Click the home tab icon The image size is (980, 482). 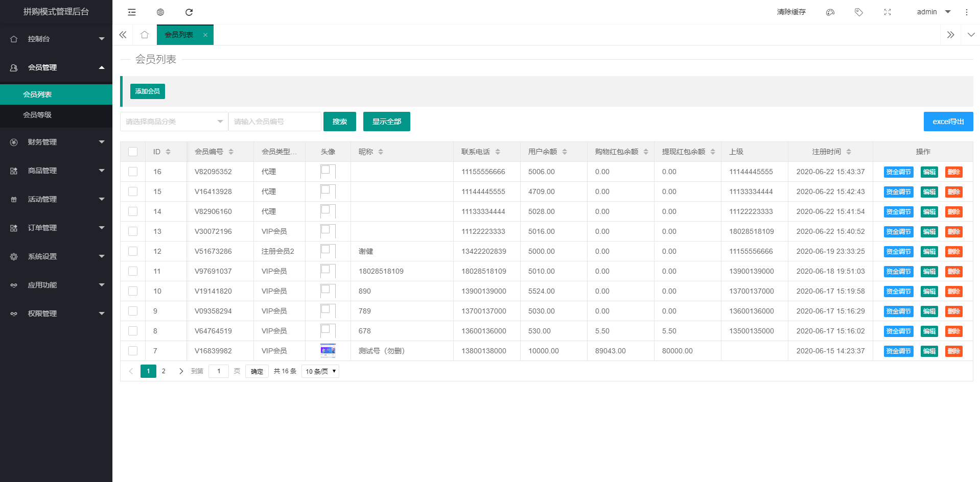point(145,35)
